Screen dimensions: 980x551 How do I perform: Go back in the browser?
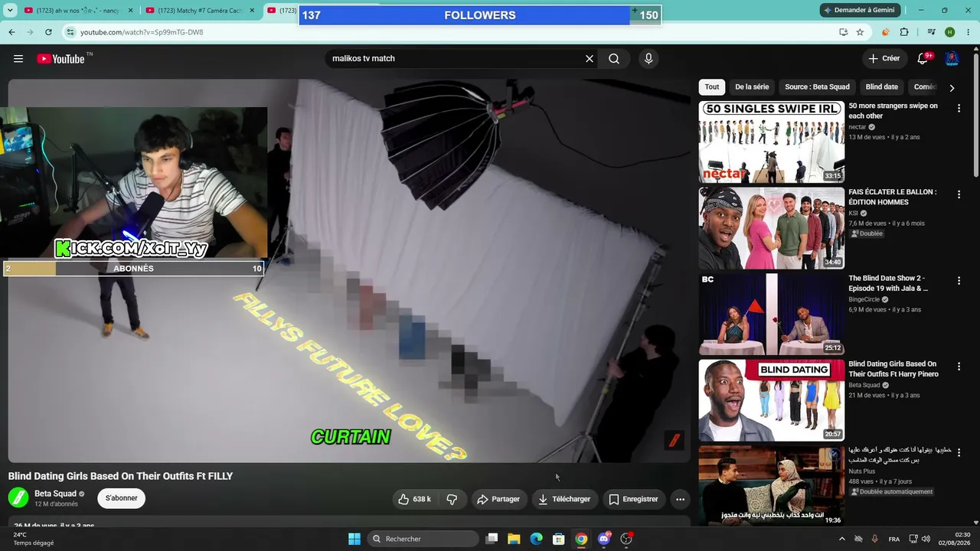(11, 32)
